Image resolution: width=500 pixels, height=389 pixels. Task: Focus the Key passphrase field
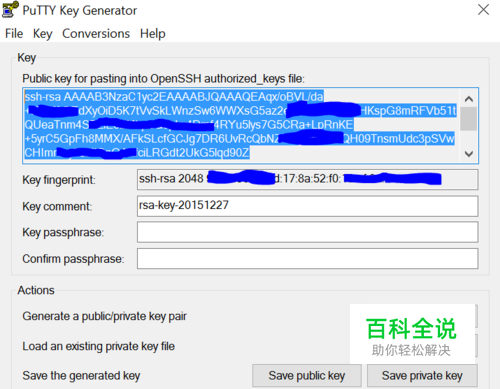pos(307,232)
